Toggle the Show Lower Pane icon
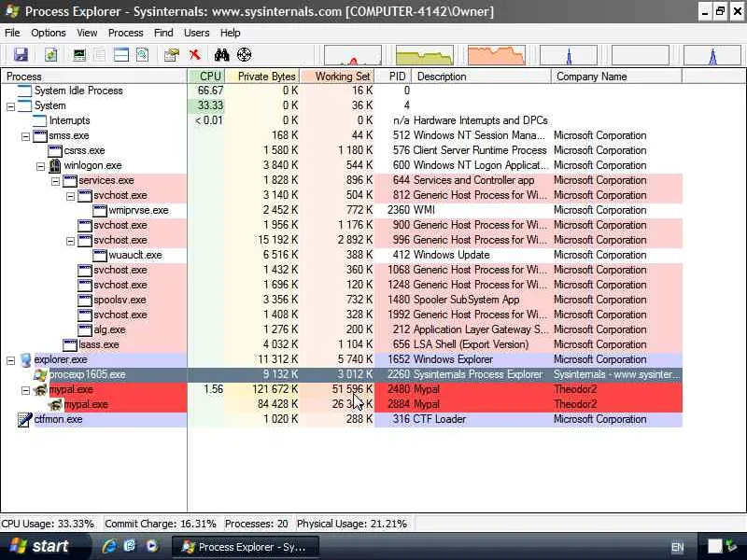The image size is (747, 560). (x=121, y=55)
